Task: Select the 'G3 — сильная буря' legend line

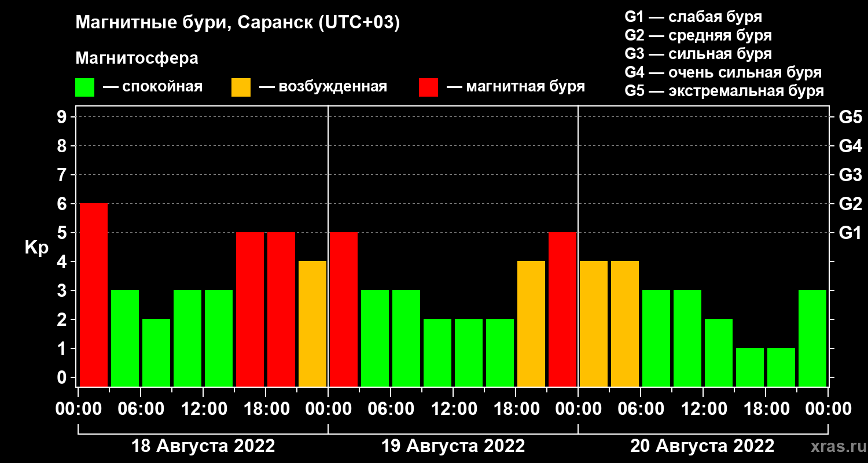Action: [x=698, y=54]
